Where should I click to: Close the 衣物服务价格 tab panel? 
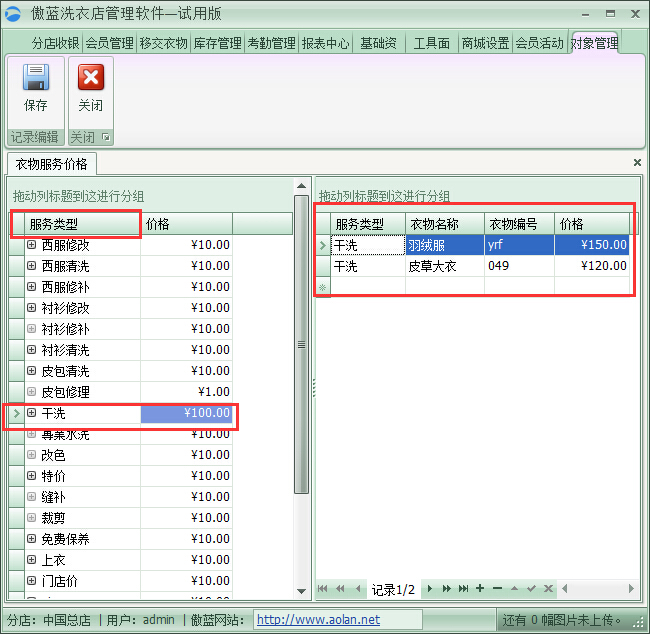(x=637, y=163)
